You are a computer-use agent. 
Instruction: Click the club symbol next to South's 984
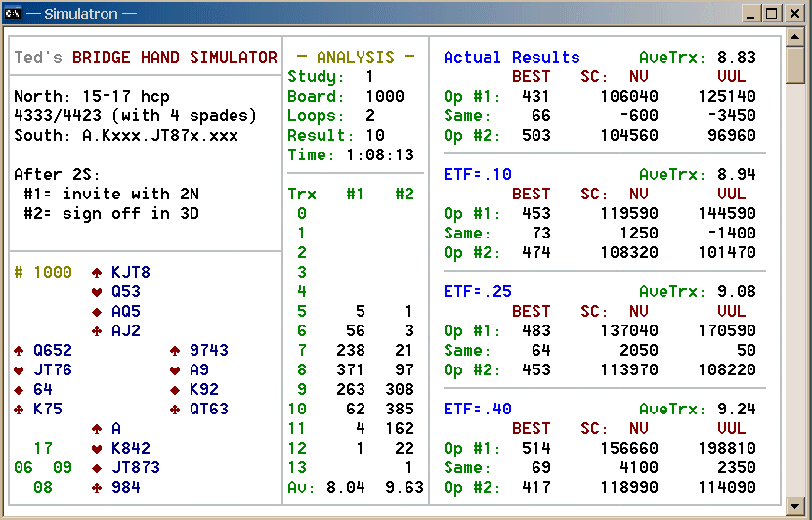tap(97, 488)
